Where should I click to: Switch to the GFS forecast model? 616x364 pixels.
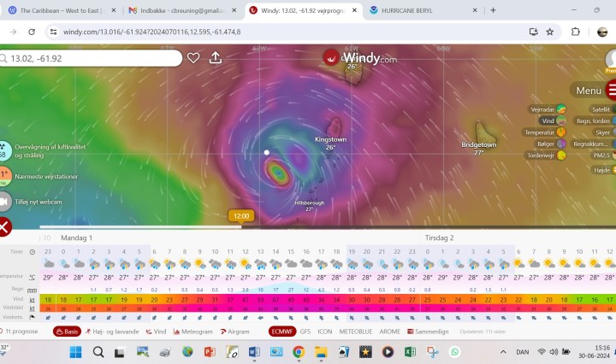click(305, 331)
